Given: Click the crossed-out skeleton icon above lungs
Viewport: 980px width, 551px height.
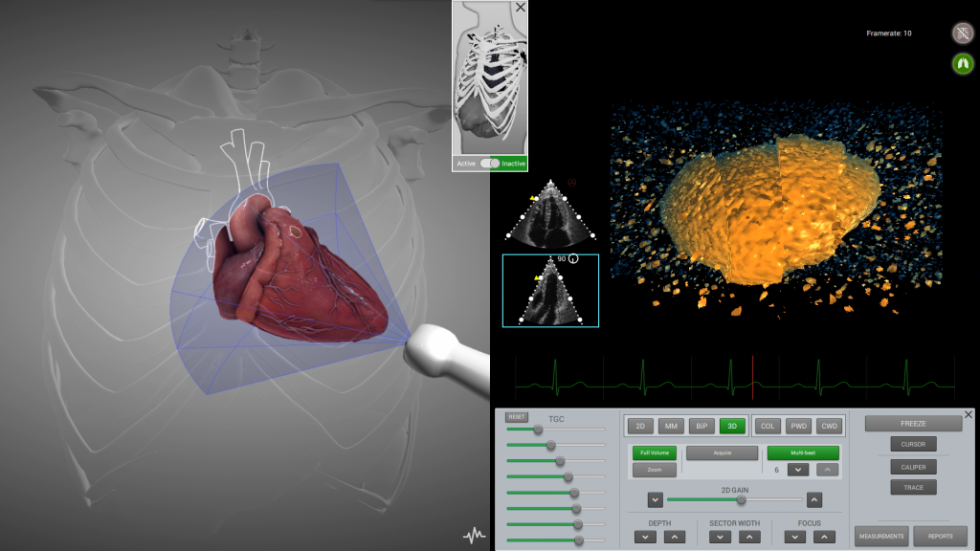Looking at the screenshot, I should tap(963, 33).
